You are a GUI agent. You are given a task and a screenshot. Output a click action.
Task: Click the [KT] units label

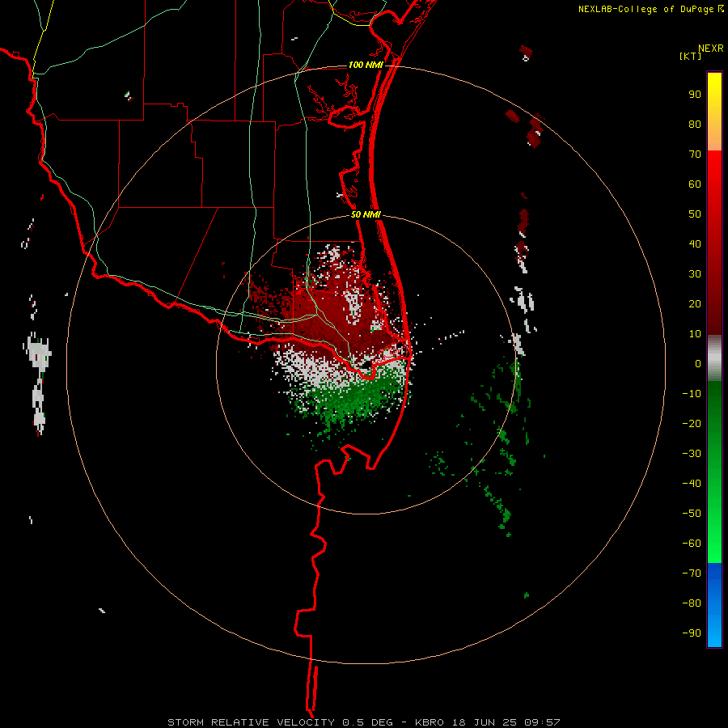click(691, 56)
